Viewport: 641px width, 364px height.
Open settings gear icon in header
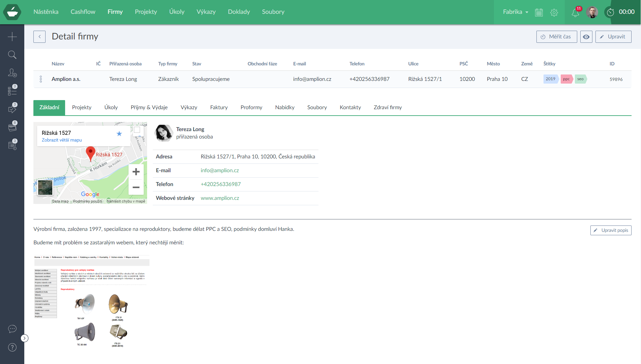coord(554,12)
